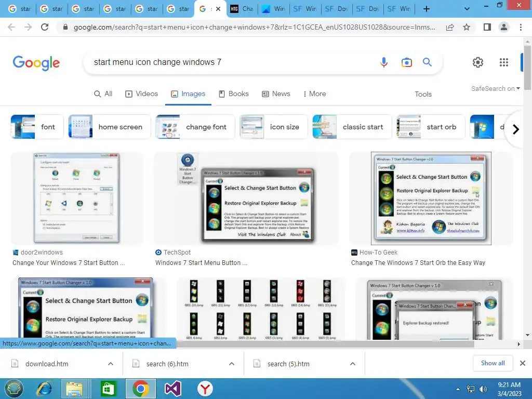This screenshot has height=399, width=532.
Task: Click the Google logo
Action: tap(36, 63)
